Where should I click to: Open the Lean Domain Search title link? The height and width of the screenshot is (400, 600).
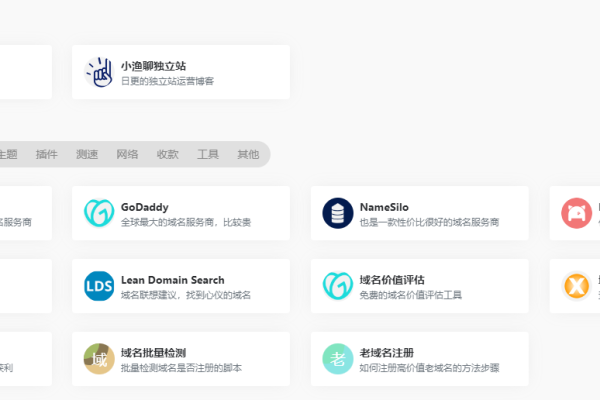[x=173, y=280]
